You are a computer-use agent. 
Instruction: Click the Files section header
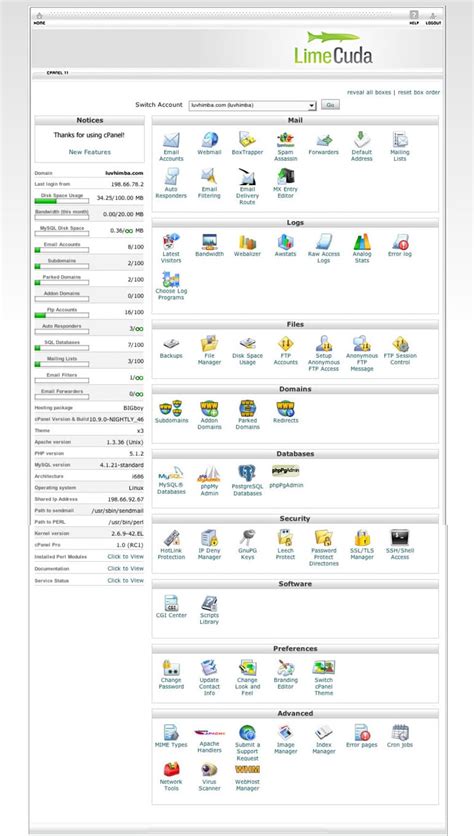295,324
